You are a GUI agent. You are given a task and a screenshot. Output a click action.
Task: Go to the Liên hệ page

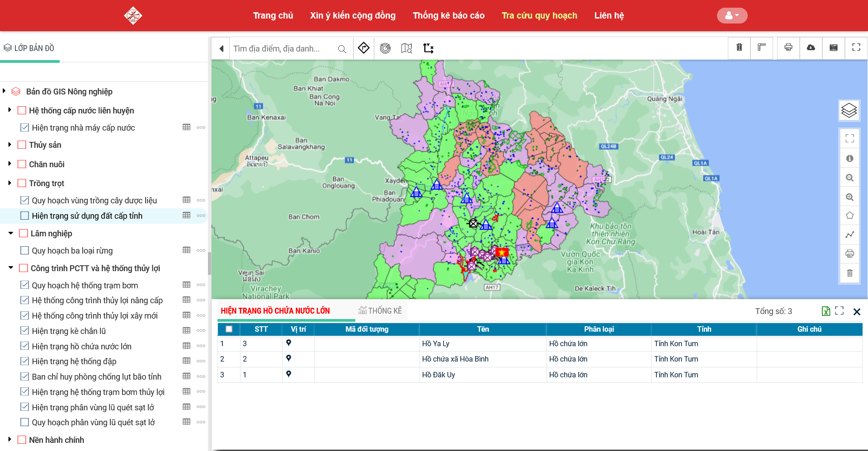pyautogui.click(x=609, y=15)
